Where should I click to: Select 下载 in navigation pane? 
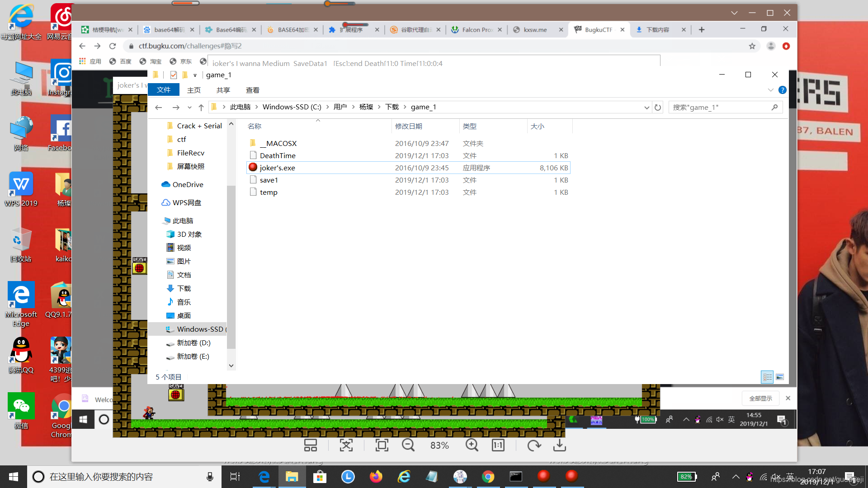point(179,288)
